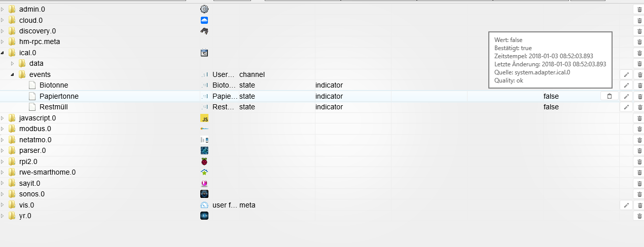Delete sonos.0 using its trash icon
Viewport: 644px width, 247px height.
point(639,194)
